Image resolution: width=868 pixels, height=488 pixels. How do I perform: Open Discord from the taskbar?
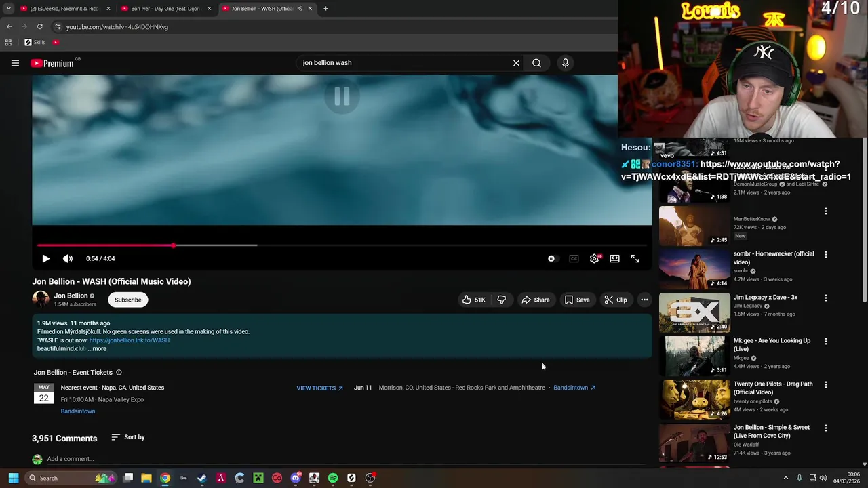[296, 478]
